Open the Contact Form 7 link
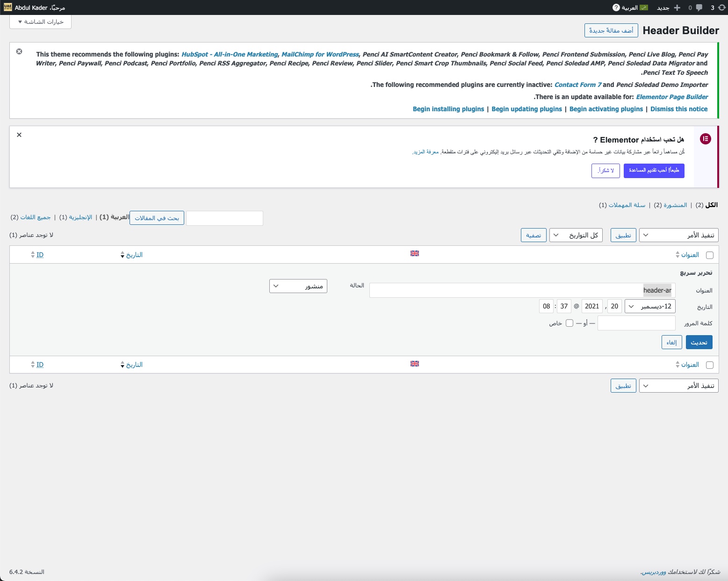 [x=578, y=85]
